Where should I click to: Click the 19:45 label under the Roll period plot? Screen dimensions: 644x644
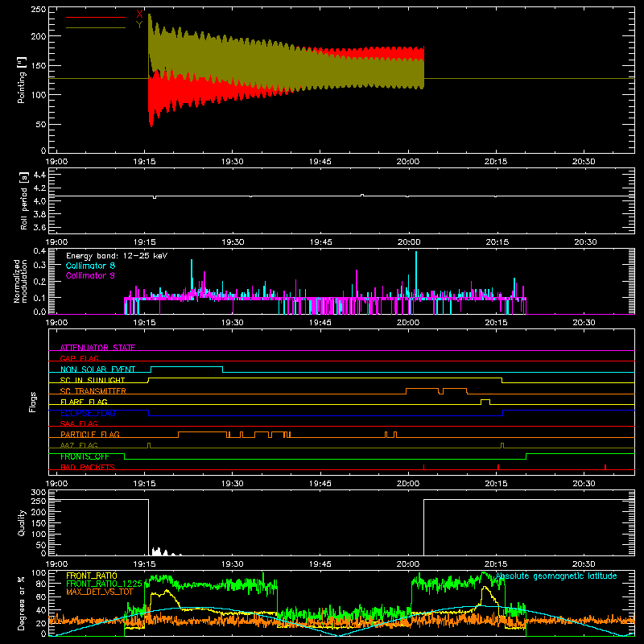tap(320, 242)
